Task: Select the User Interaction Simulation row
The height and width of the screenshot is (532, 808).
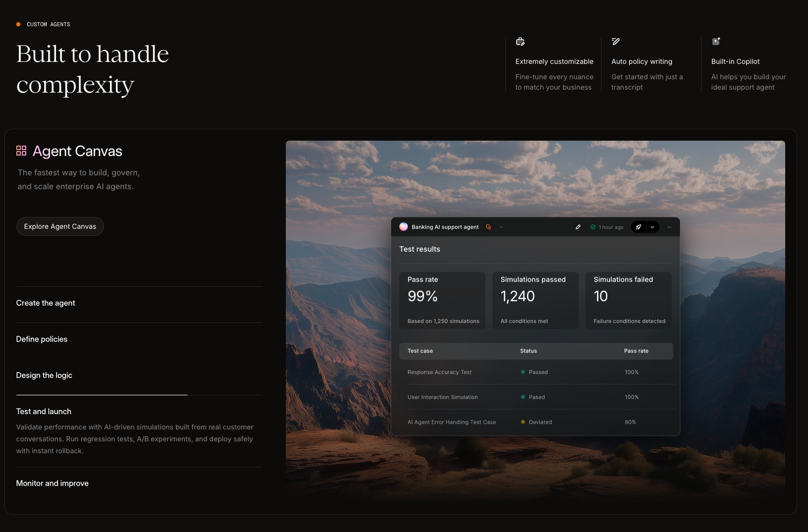Action: tap(538, 397)
